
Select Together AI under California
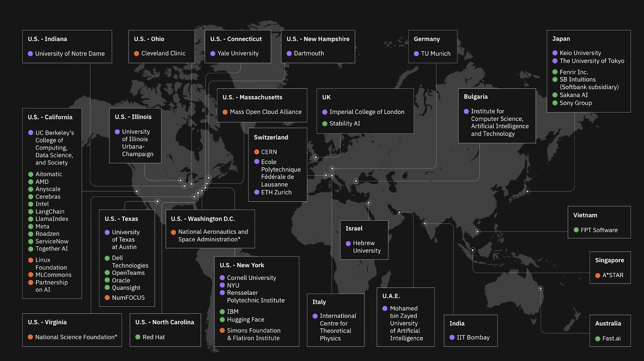(48, 249)
